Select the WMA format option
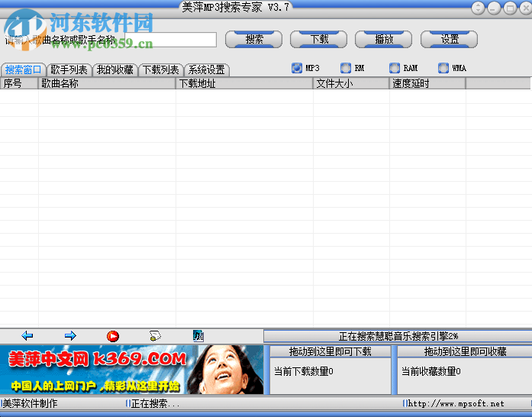This screenshot has height=417, width=532. point(443,68)
